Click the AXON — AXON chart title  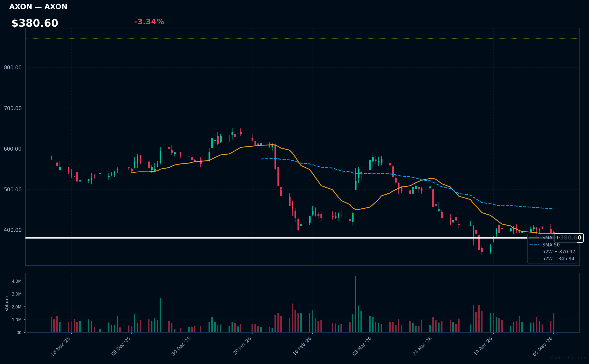pyautogui.click(x=38, y=7)
